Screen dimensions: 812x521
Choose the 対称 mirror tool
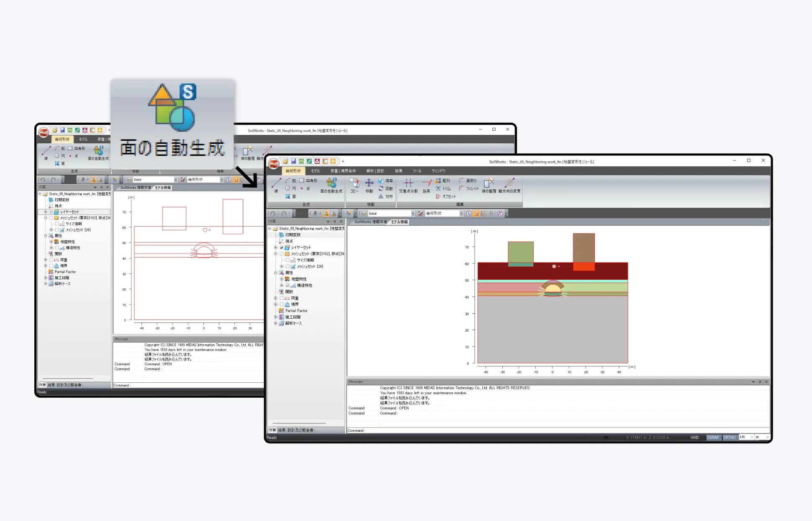pyautogui.click(x=385, y=196)
